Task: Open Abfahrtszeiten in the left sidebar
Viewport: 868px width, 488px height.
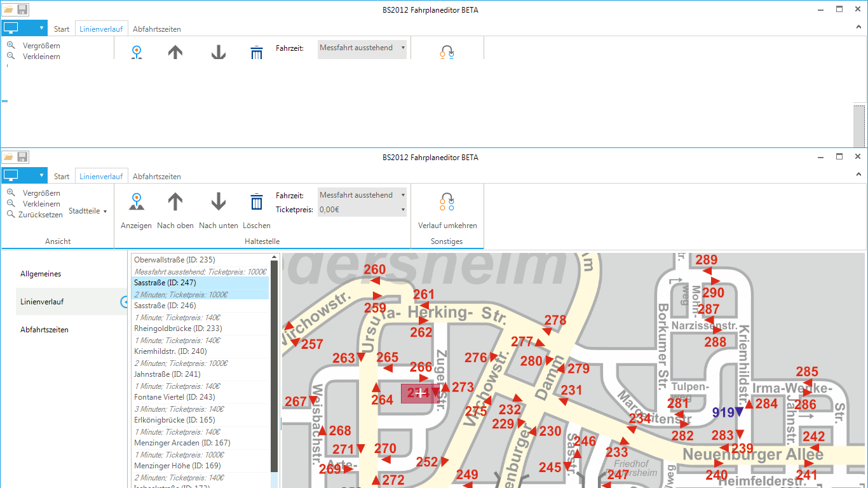Action: (x=44, y=330)
